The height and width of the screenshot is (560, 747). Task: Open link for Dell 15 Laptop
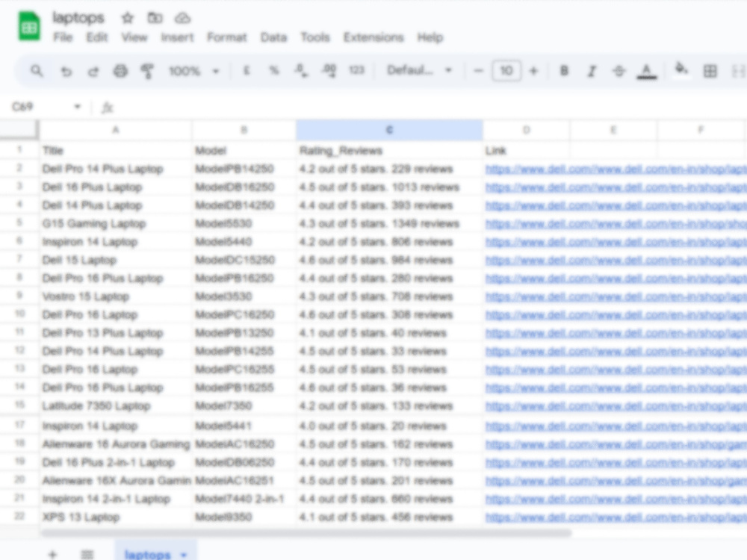click(616, 260)
